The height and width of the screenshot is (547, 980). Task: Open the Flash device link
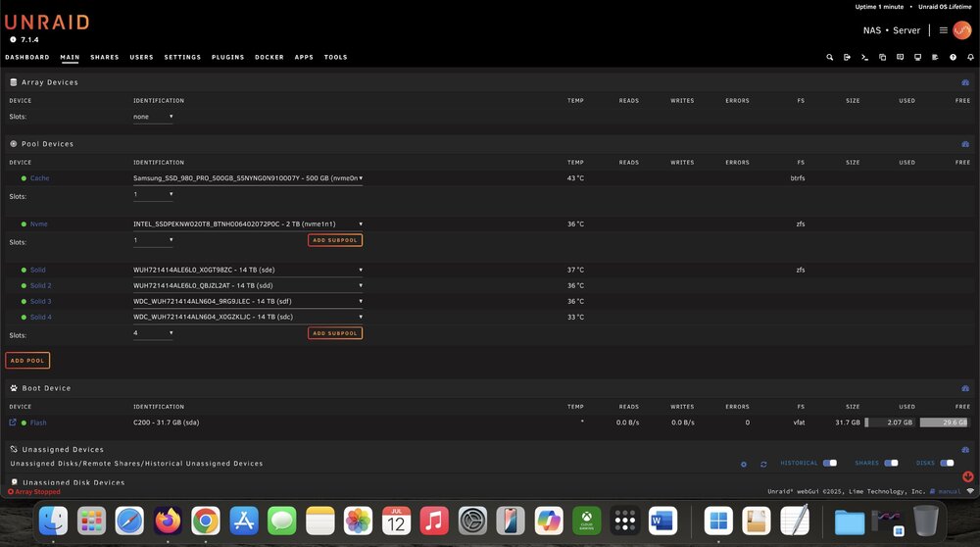click(38, 423)
